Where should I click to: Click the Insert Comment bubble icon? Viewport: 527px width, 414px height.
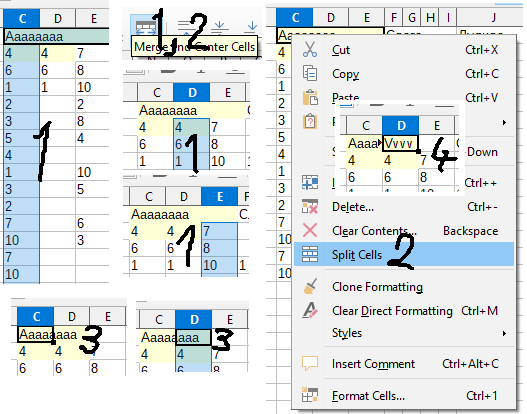(x=310, y=363)
